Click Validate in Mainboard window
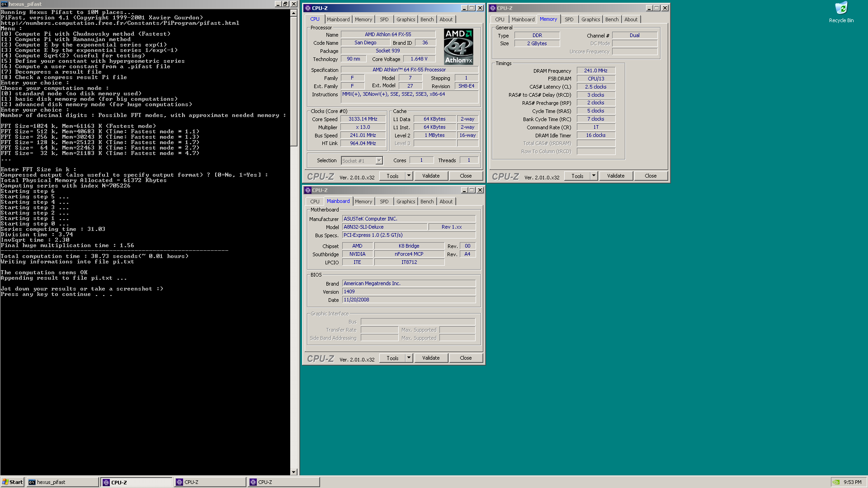 pyautogui.click(x=431, y=358)
